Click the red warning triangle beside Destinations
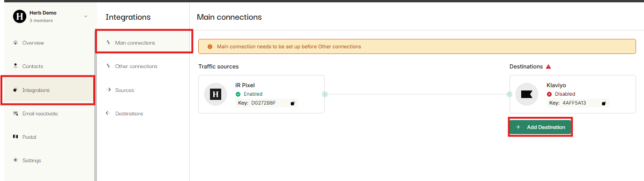Screen dimensions: 644x181 (548, 67)
